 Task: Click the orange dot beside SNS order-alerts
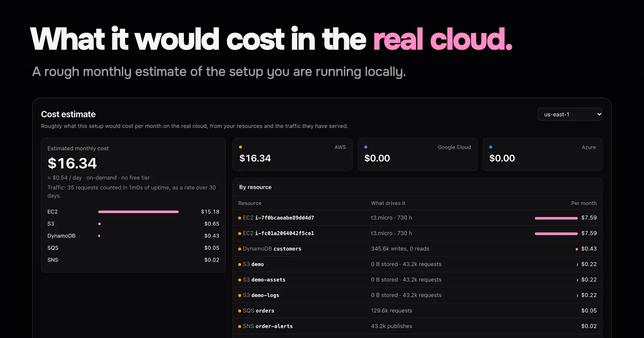tap(240, 326)
